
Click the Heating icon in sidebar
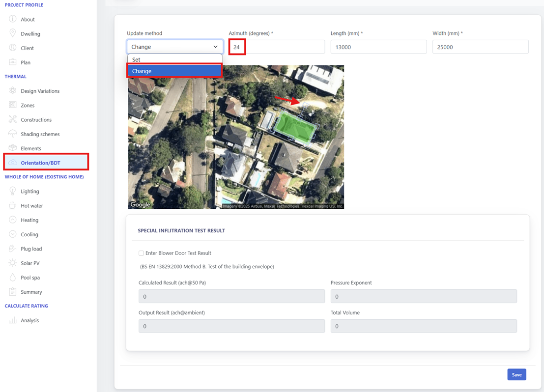12,220
